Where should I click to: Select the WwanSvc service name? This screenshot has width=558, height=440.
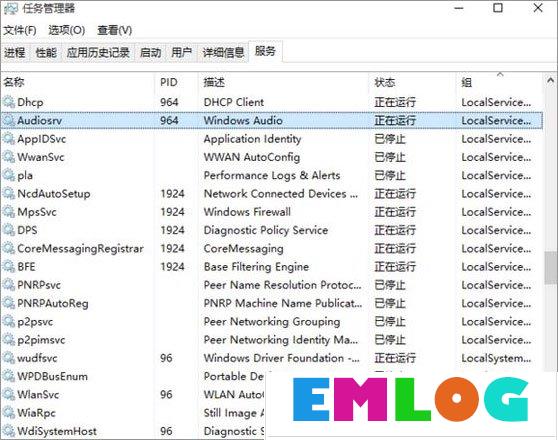pos(41,157)
